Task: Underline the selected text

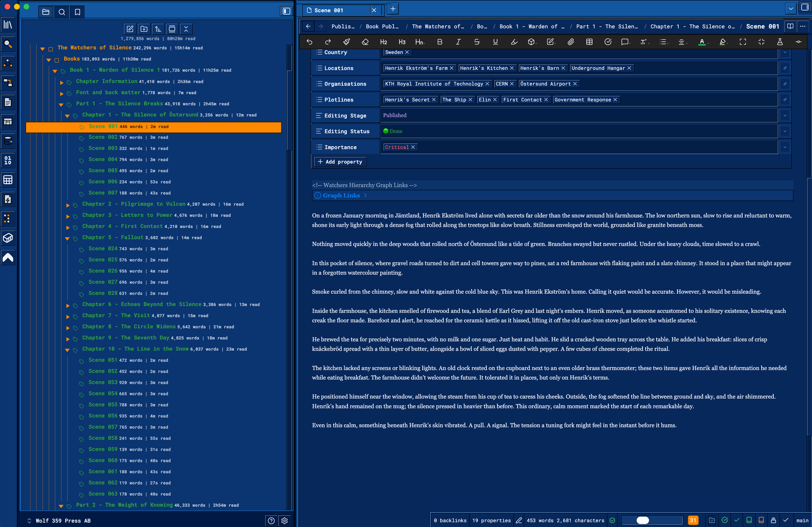Action: (x=495, y=42)
